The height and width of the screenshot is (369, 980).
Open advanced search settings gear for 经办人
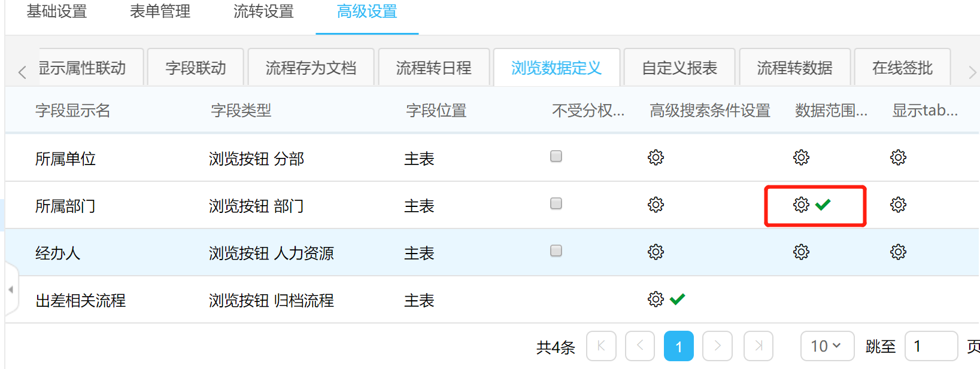656,252
